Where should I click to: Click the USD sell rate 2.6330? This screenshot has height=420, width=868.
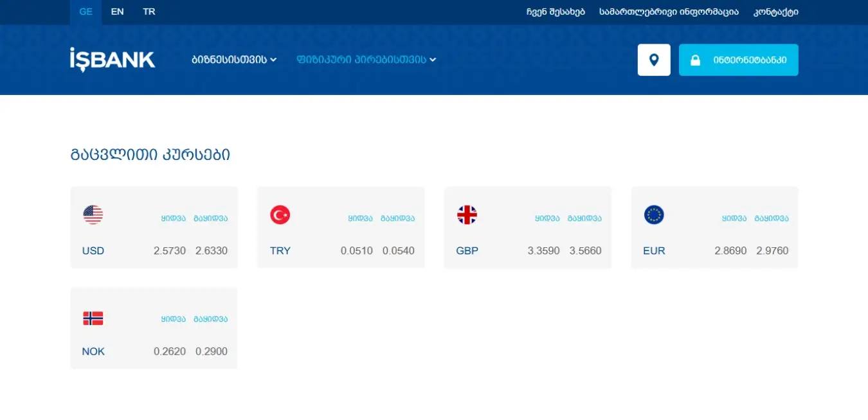pos(212,250)
